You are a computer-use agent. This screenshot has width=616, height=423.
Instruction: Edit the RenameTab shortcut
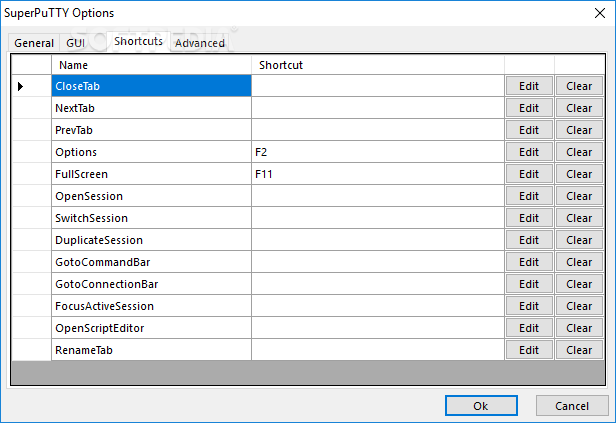point(529,350)
